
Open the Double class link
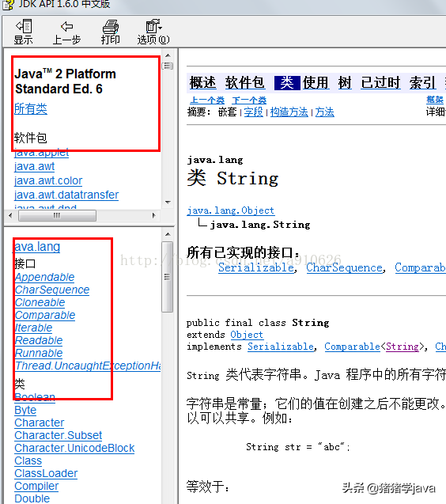tap(32, 498)
